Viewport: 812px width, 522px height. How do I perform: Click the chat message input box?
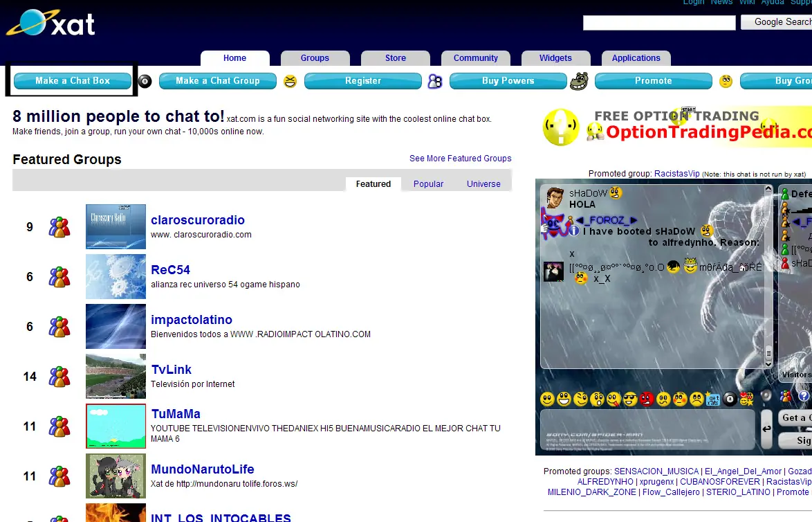[647, 429]
